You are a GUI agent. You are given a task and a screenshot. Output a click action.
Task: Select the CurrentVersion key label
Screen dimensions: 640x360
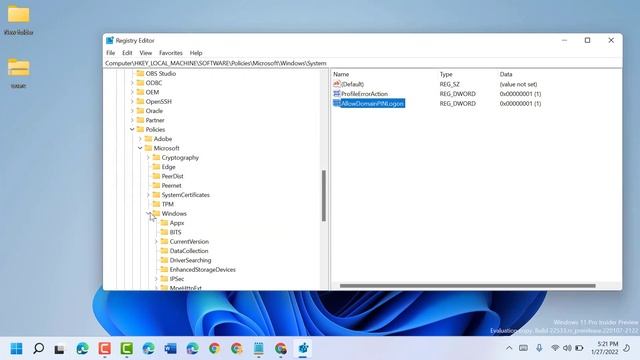(189, 242)
